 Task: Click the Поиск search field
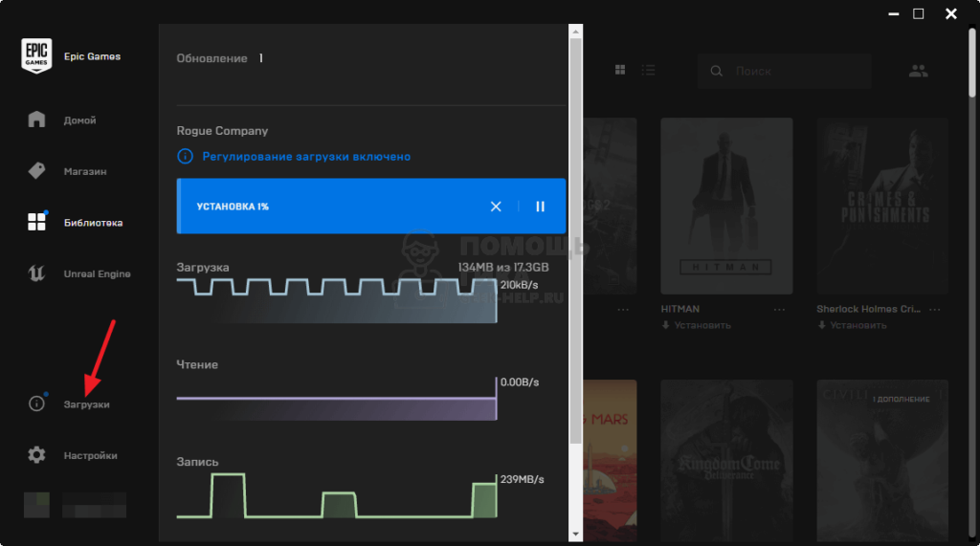(794, 72)
